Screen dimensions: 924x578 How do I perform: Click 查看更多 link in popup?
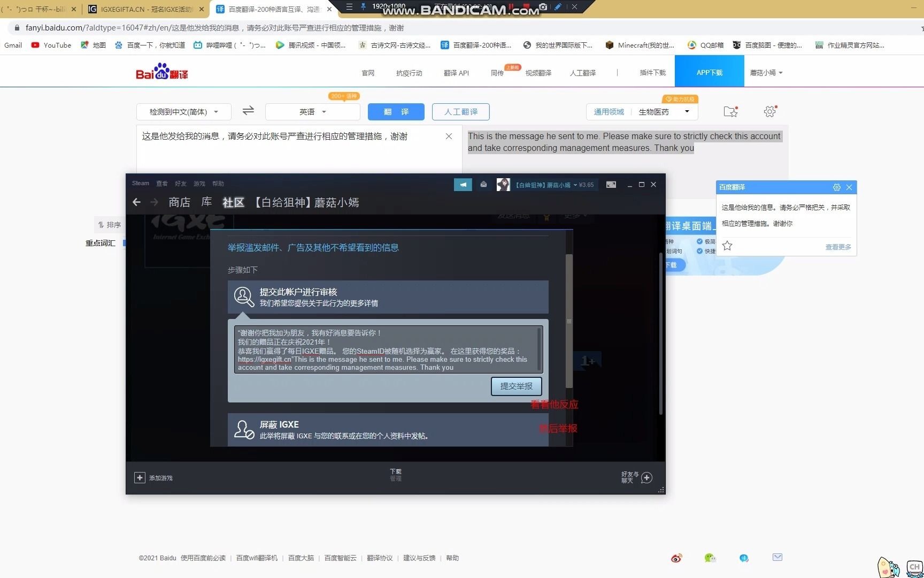coord(838,247)
